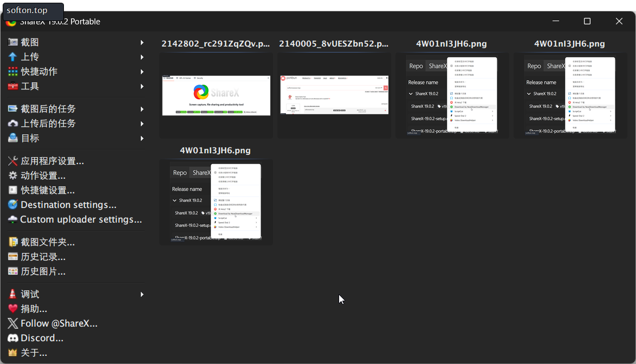Screen dimensions: 636x364
Task: Click the crown icon beside 关于
Action: tap(13, 353)
